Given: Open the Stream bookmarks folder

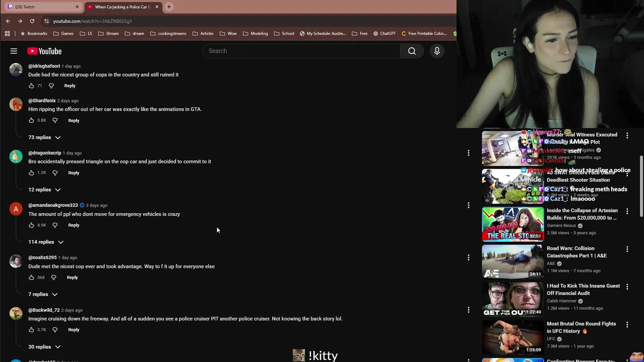Looking at the screenshot, I should [x=109, y=34].
